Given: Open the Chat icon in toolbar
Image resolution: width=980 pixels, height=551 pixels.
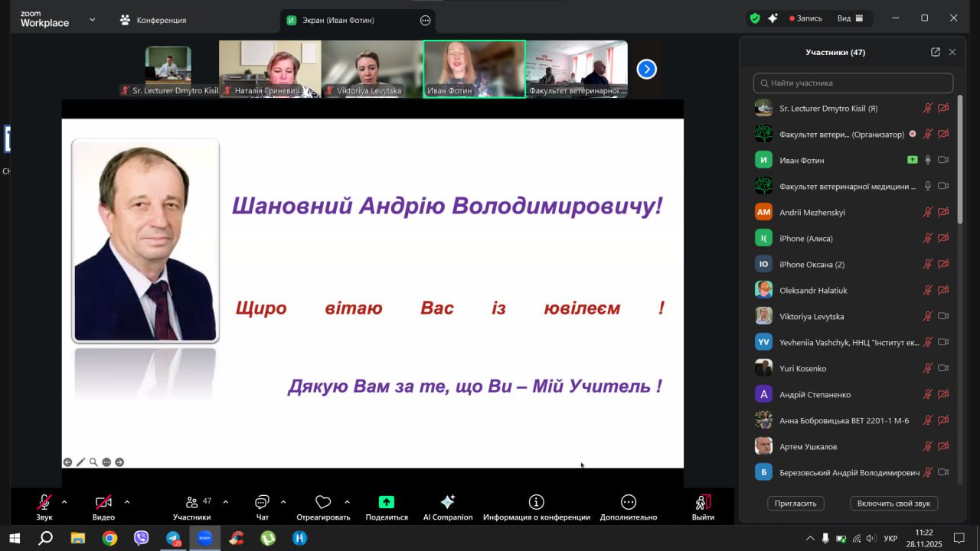Looking at the screenshot, I should tap(262, 502).
